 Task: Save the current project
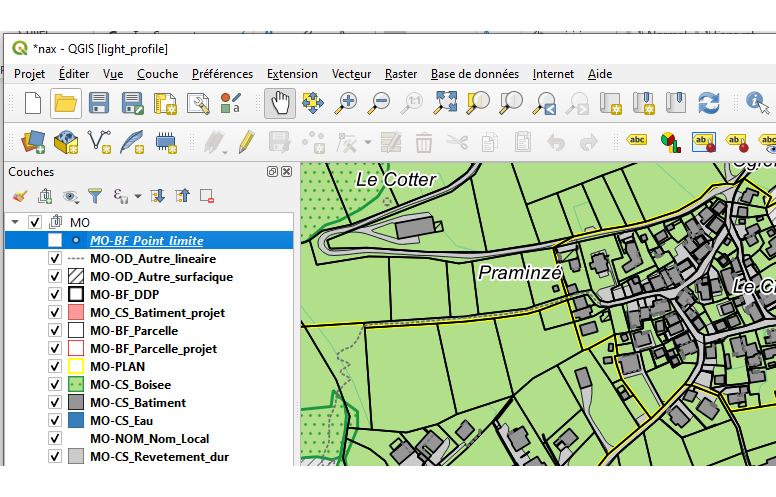(99, 103)
